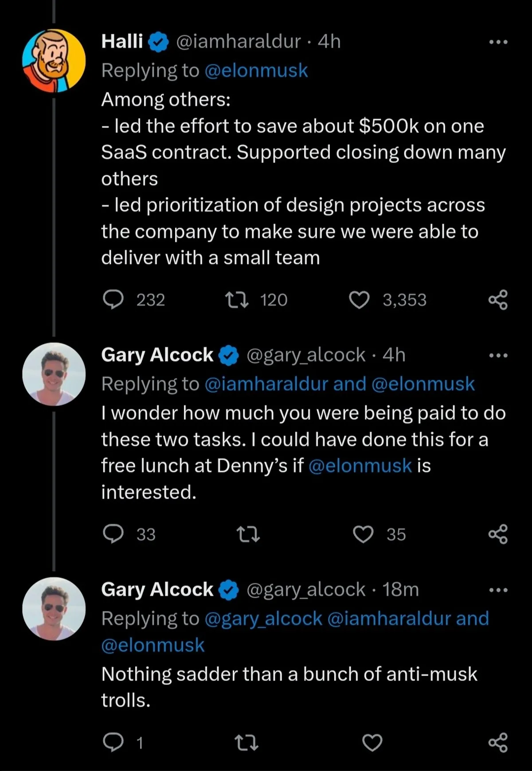Share Gary's Denny's lunch tweet
Image resolution: width=532 pixels, height=771 pixels.
pyautogui.click(x=498, y=534)
